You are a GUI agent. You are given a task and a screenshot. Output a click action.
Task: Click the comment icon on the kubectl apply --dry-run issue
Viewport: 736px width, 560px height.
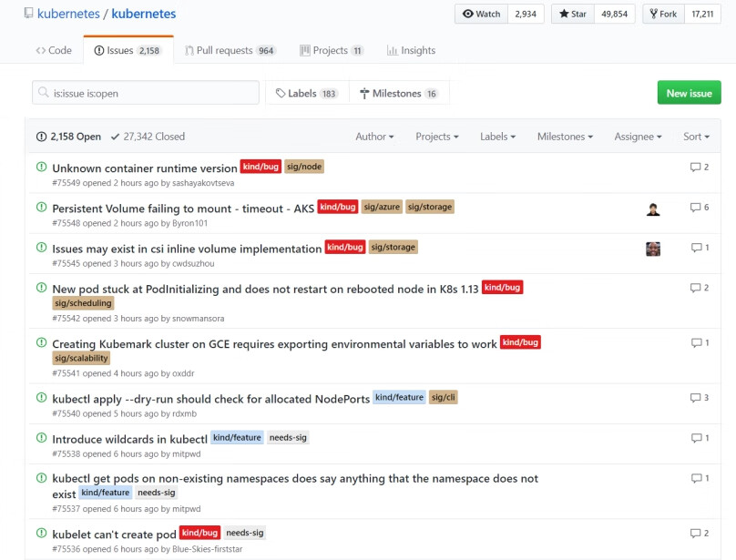click(695, 398)
